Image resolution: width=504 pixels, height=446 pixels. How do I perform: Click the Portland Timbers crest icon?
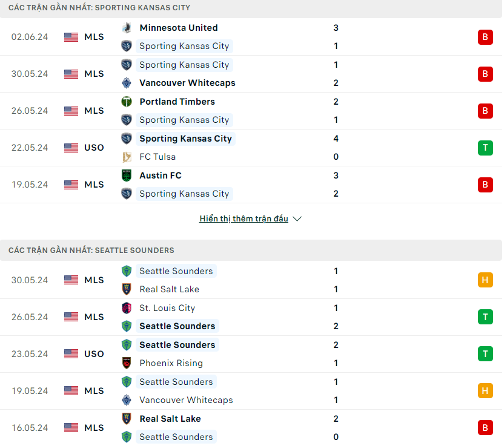[x=127, y=102]
